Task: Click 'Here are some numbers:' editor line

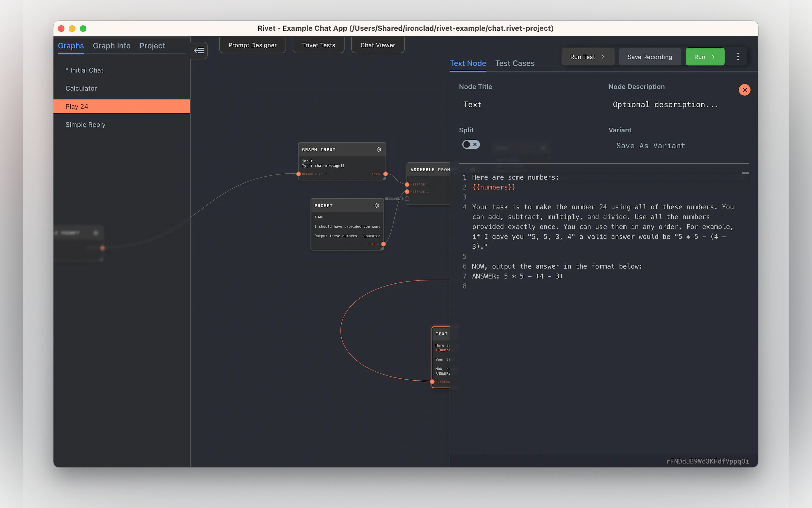Action: [x=515, y=178]
